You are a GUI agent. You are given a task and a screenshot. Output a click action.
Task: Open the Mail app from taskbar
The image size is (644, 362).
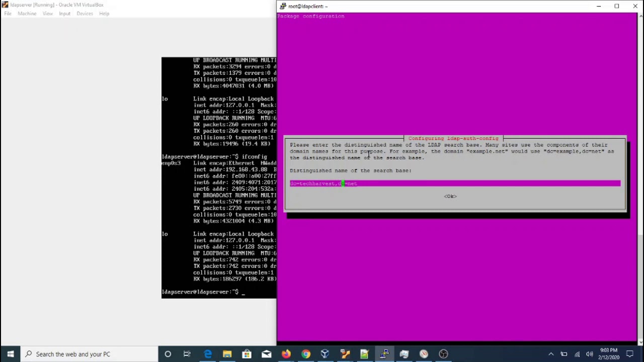[x=266, y=354]
